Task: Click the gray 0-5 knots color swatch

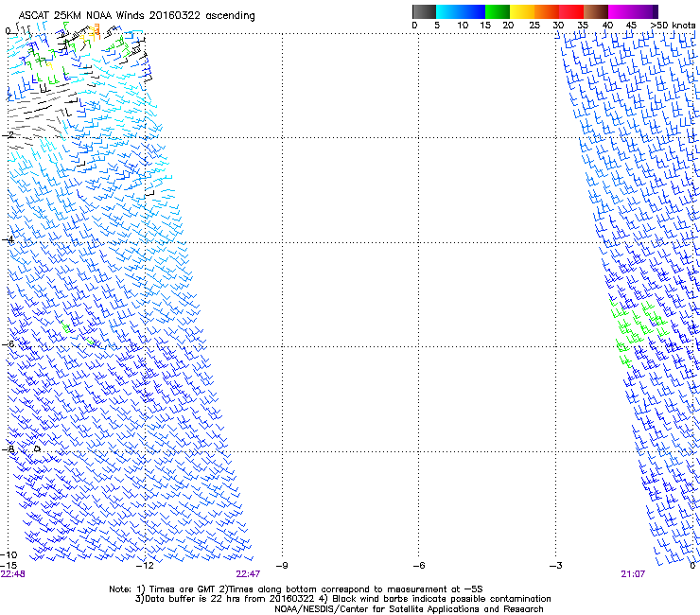Action: coord(424,11)
